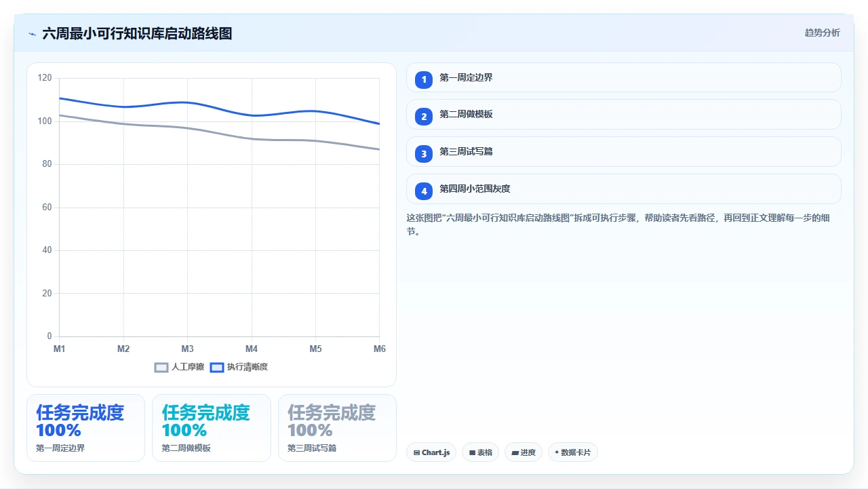Select the 第三周试写篇 completion card

coord(337,428)
